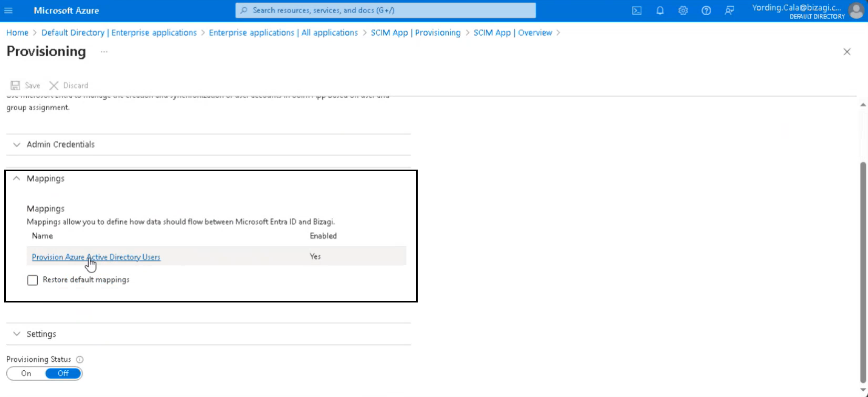The height and width of the screenshot is (397, 868).
Task: Click the user account avatar
Action: tap(856, 11)
